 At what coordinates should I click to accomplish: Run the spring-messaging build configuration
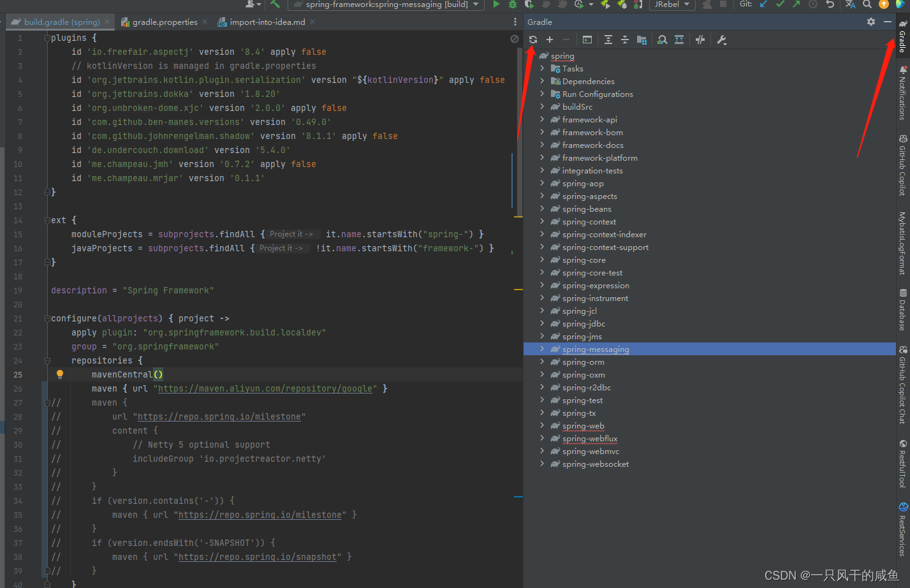point(497,4)
